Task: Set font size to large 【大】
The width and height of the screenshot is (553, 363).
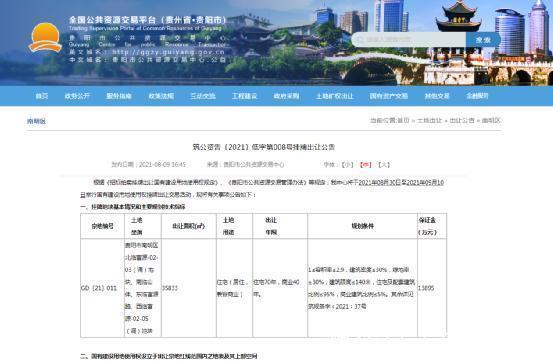Action: pyautogui.click(x=384, y=164)
